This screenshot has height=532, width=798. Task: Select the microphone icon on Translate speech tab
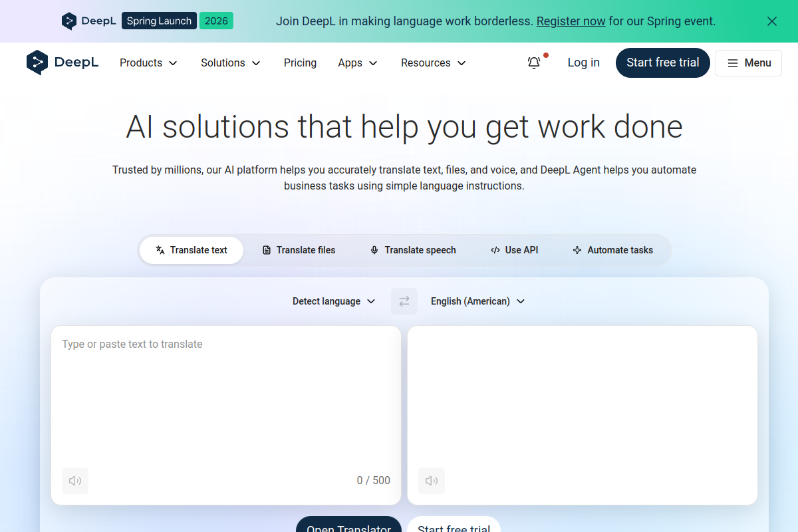(x=374, y=250)
